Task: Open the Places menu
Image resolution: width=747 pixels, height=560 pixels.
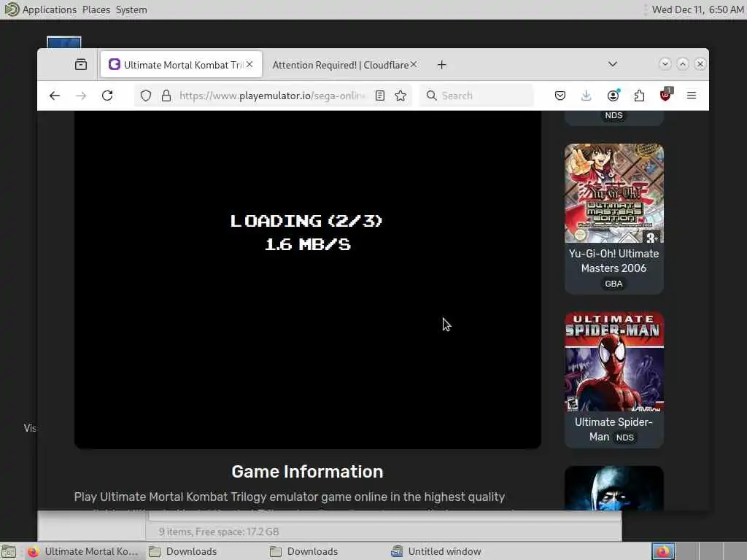Action: (x=96, y=9)
